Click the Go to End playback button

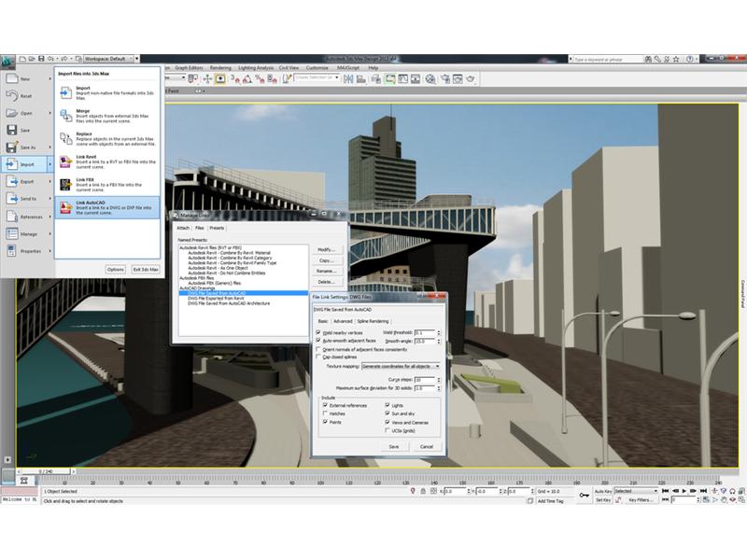[704, 491]
